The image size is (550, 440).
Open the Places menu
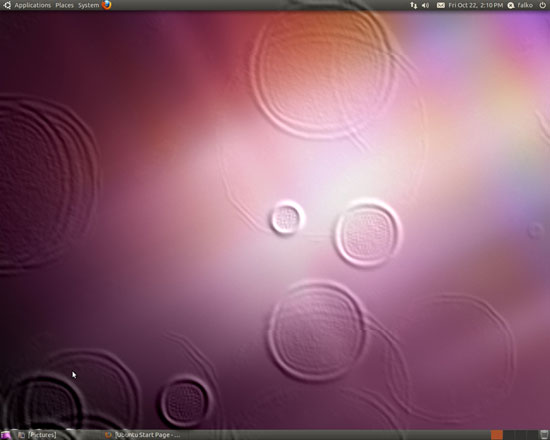coord(65,5)
